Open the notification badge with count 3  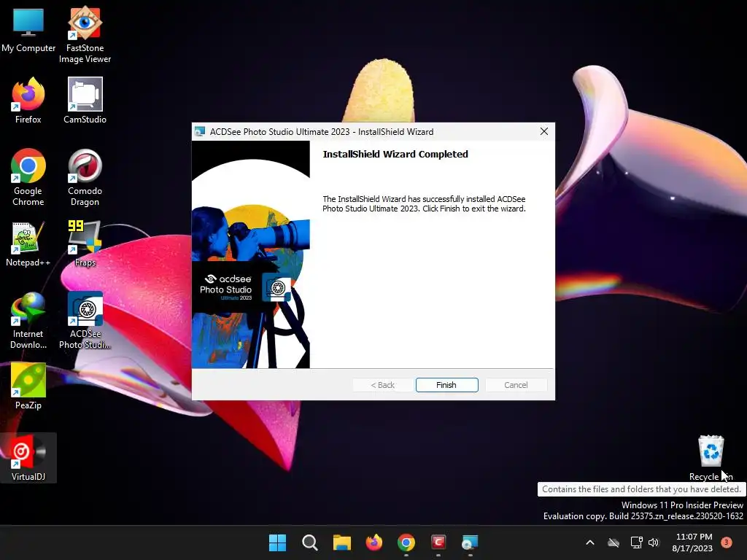727,542
